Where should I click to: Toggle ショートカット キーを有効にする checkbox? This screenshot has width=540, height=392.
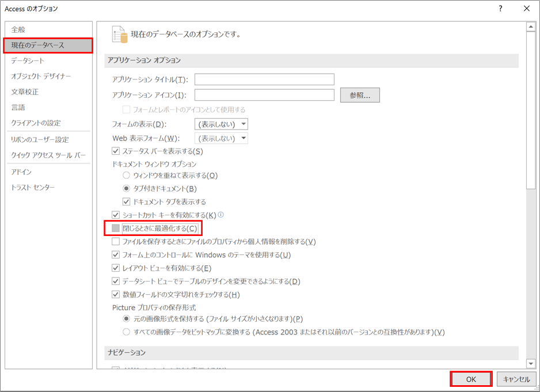116,215
